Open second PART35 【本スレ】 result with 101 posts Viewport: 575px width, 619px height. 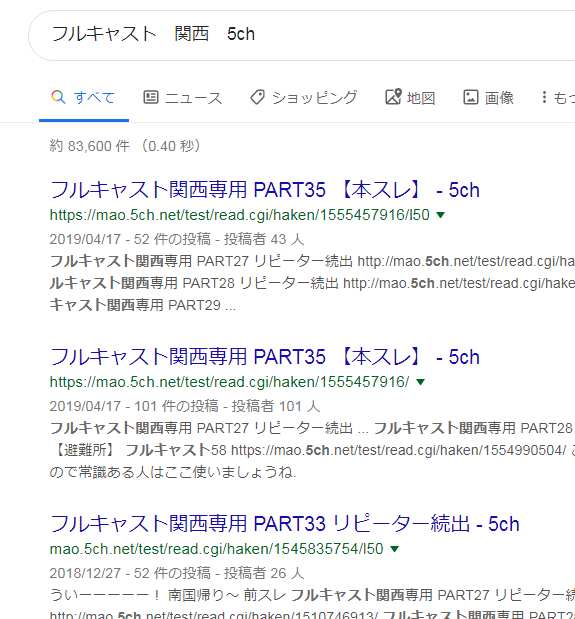coord(265,357)
